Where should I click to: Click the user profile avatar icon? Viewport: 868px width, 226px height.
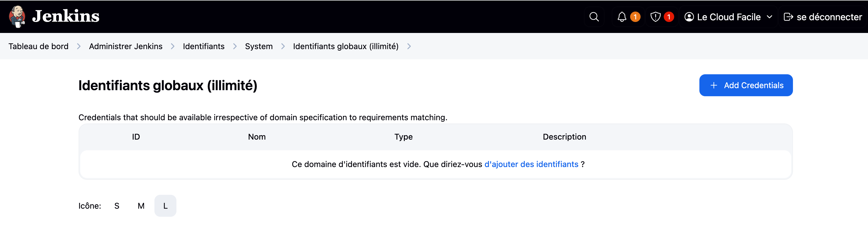[x=689, y=17]
